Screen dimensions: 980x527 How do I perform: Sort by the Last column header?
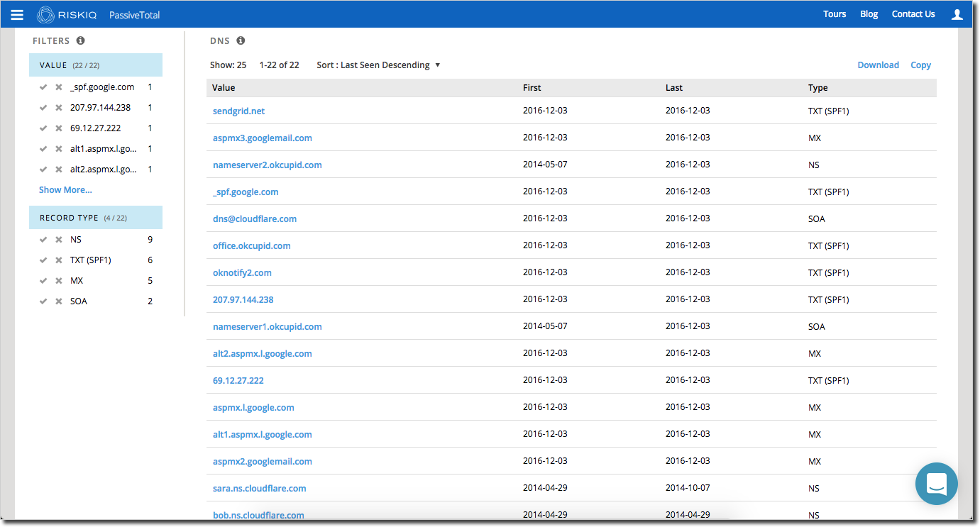(x=674, y=88)
